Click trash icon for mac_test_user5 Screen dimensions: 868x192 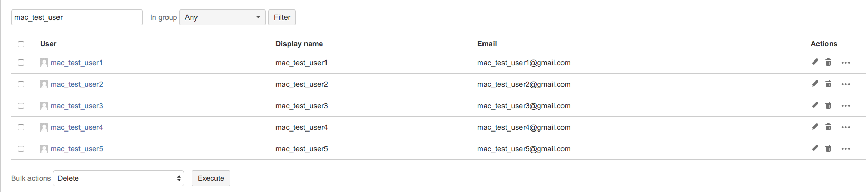[x=828, y=148]
